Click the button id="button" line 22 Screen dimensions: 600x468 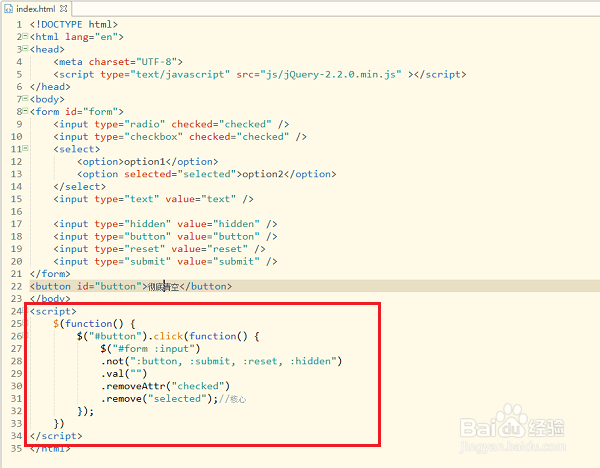[131, 286]
